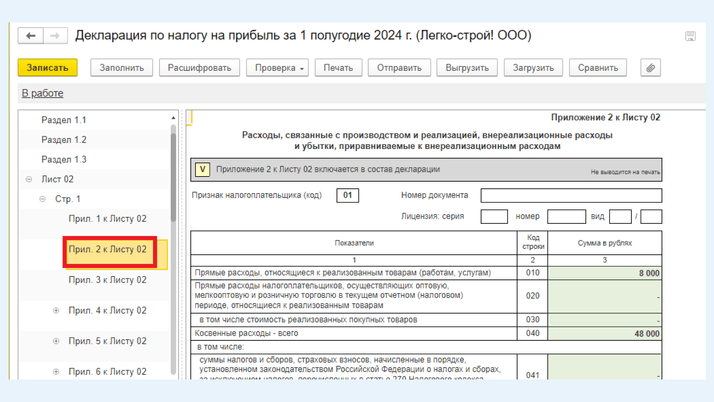Click the tree scrollbar up arrow
The height and width of the screenshot is (402, 714).
point(173,118)
